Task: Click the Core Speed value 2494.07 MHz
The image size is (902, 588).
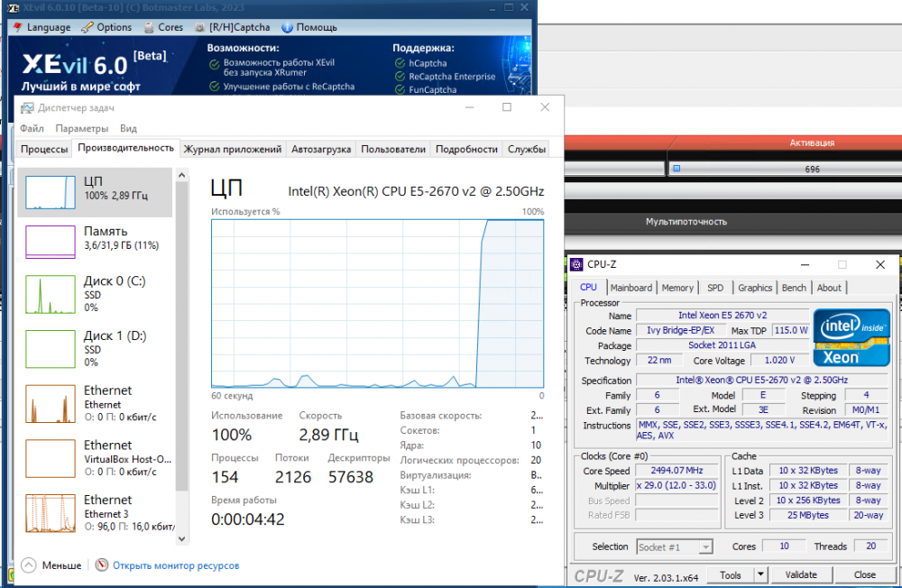Action: click(x=676, y=471)
